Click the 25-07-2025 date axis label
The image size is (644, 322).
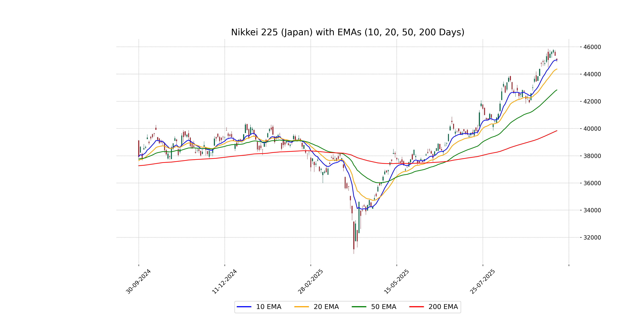tap(482, 281)
